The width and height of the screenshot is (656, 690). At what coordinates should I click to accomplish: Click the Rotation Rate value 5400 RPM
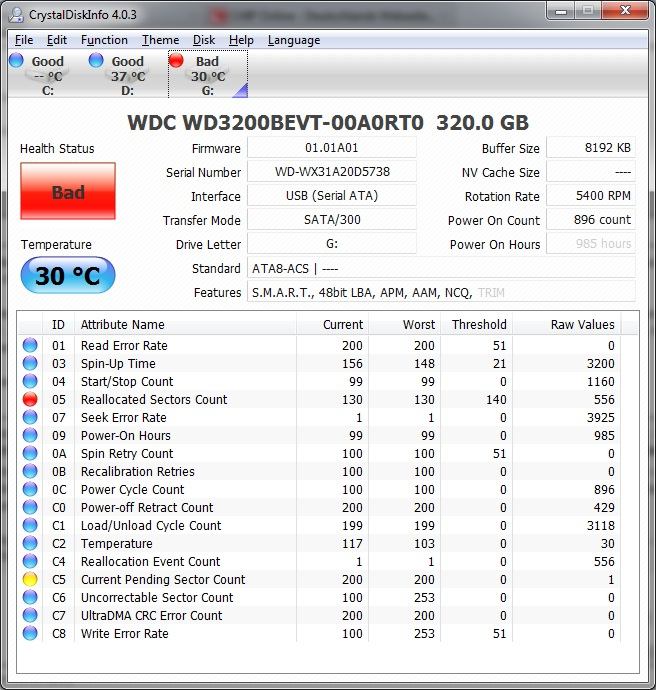point(591,196)
